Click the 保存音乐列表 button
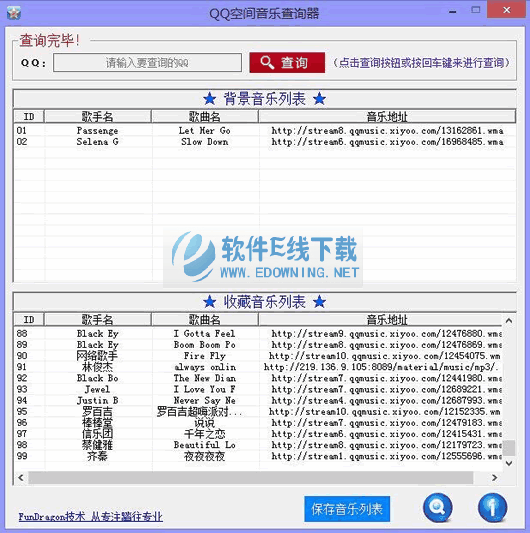Viewport: 530px width, 533px height. point(347,509)
